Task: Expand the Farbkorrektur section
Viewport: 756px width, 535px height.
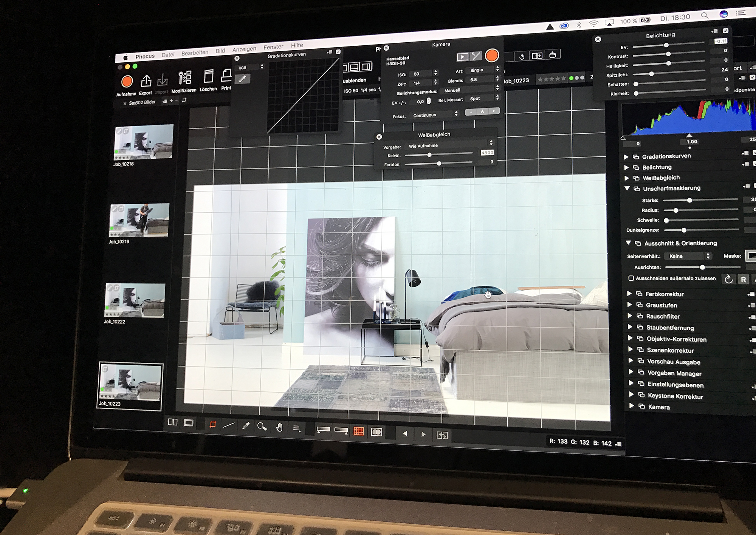Action: [x=629, y=294]
